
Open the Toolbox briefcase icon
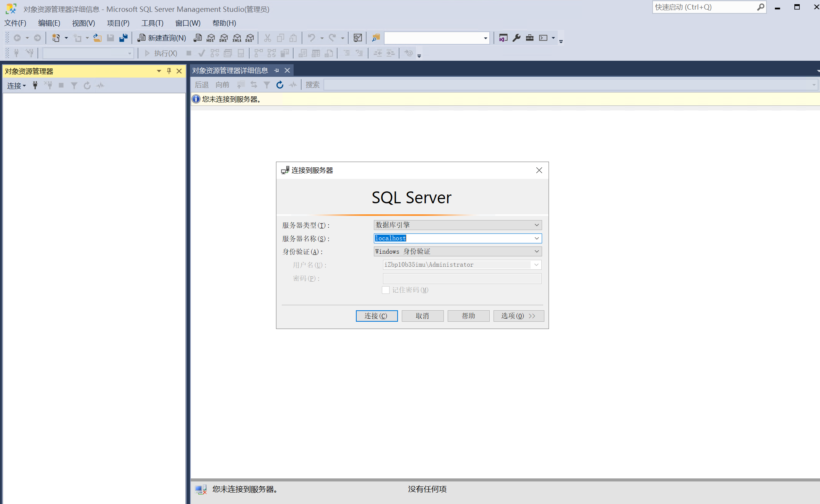click(x=530, y=38)
